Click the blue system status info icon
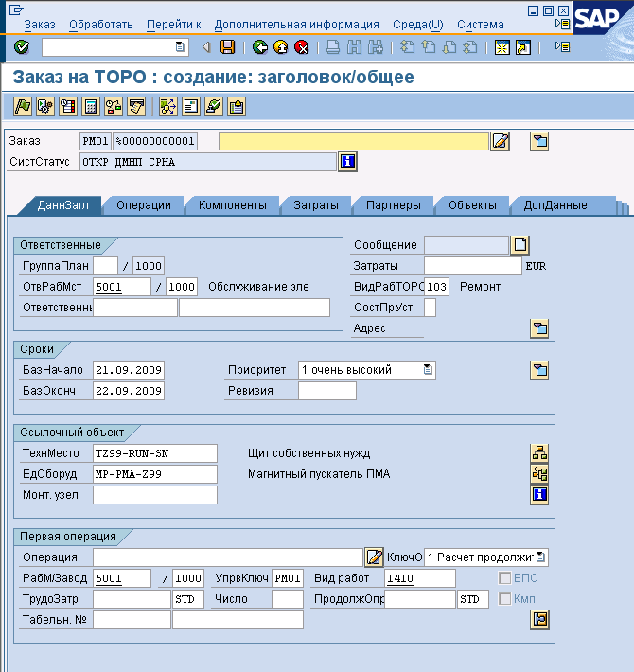The height and width of the screenshot is (672, 634). click(x=347, y=162)
